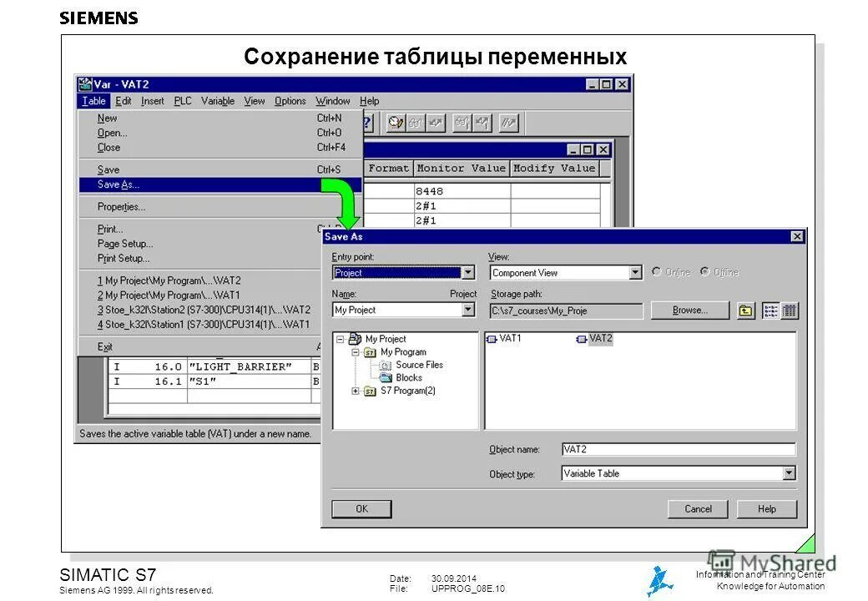868x601 pixels.
Task: Open the Insert menu
Action: [x=153, y=101]
